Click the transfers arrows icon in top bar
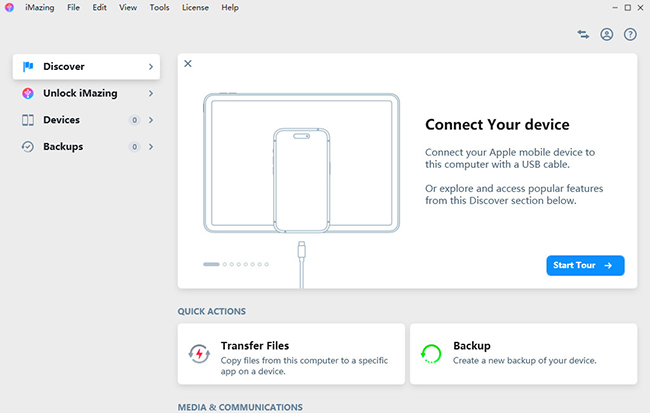This screenshot has width=650, height=413. click(x=584, y=34)
